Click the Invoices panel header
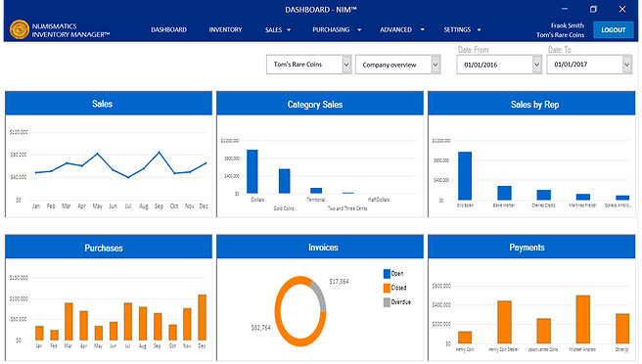642x364 pixels. pyautogui.click(x=320, y=248)
